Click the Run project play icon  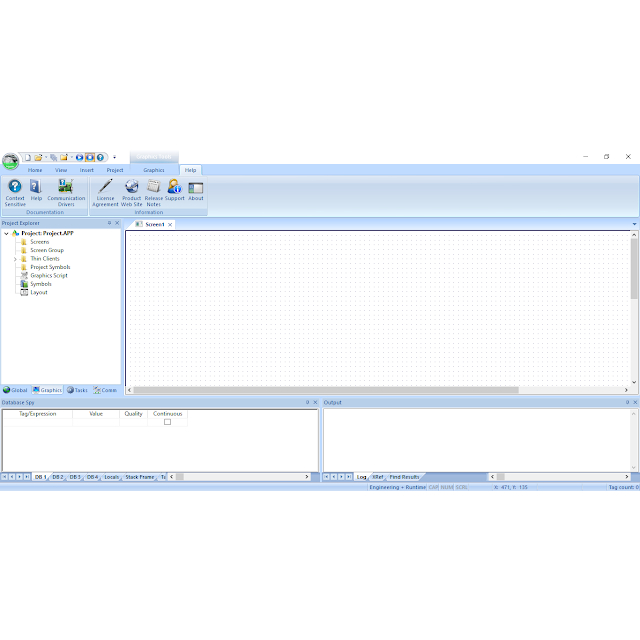[80, 158]
